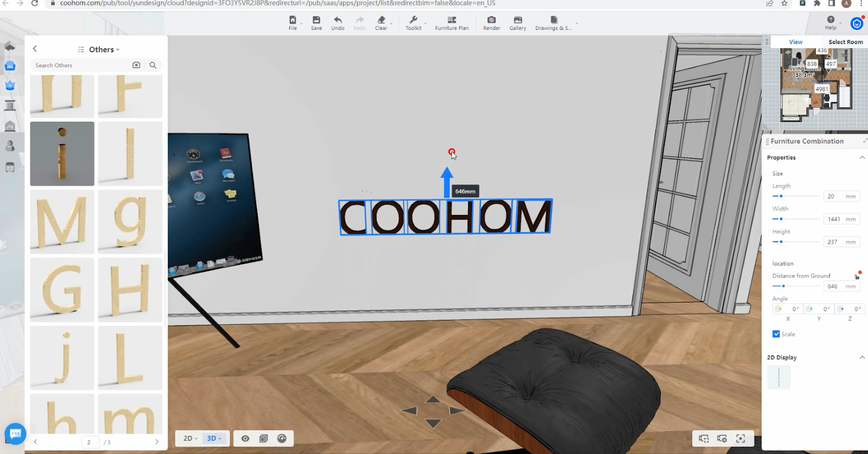Open the door and window sidebar category

point(10,105)
